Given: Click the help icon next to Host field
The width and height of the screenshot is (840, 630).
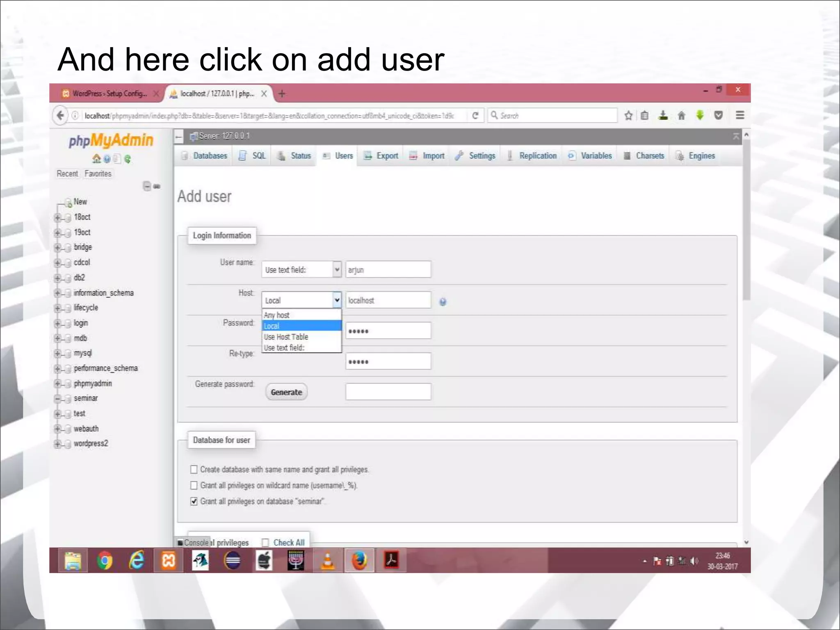Looking at the screenshot, I should coord(443,302).
